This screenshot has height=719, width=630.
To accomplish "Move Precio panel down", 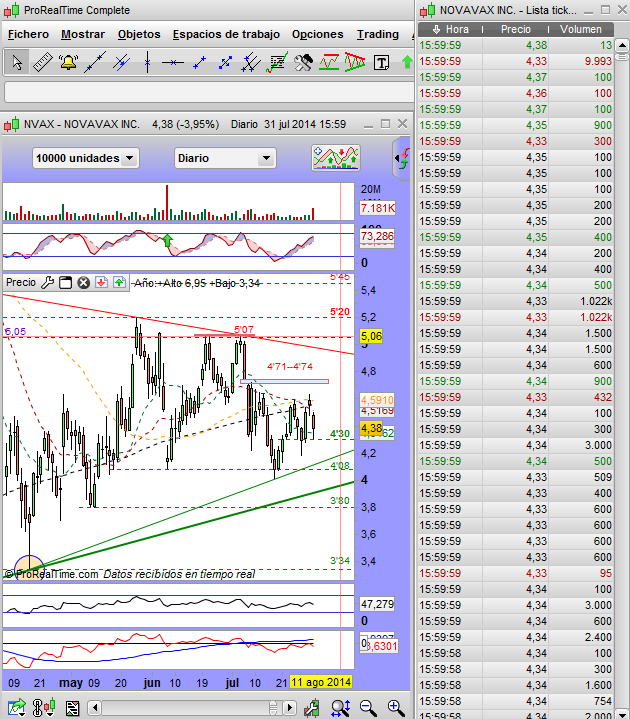I will pos(101,282).
